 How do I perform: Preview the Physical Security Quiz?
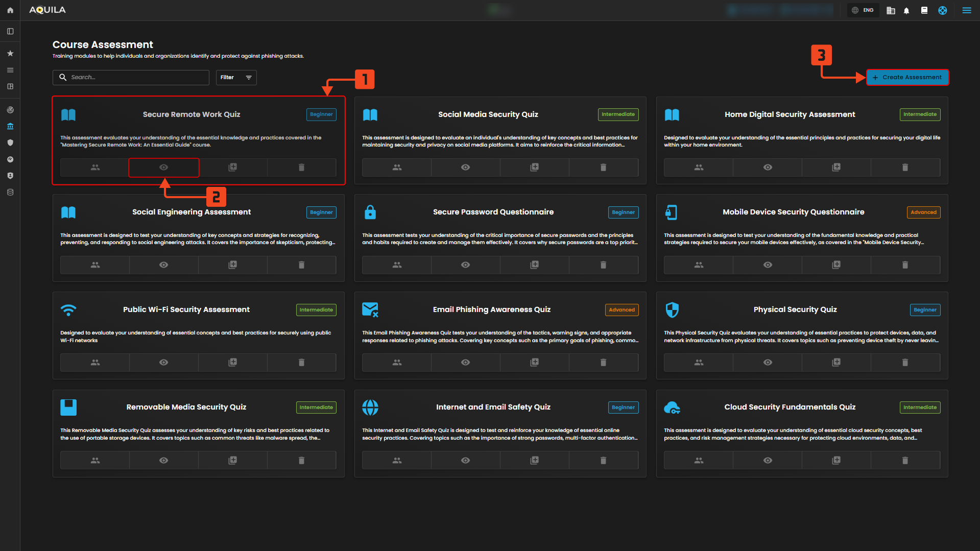pyautogui.click(x=768, y=363)
